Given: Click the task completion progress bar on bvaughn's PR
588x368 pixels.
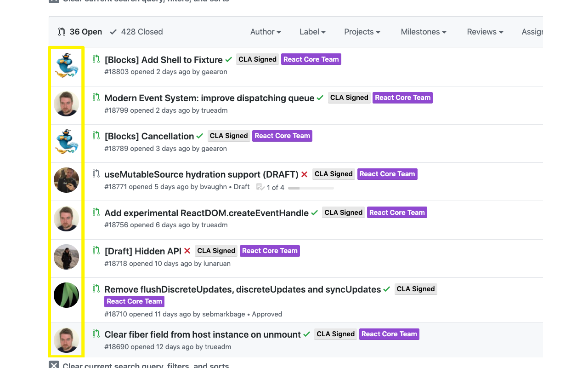Looking at the screenshot, I should (311, 188).
